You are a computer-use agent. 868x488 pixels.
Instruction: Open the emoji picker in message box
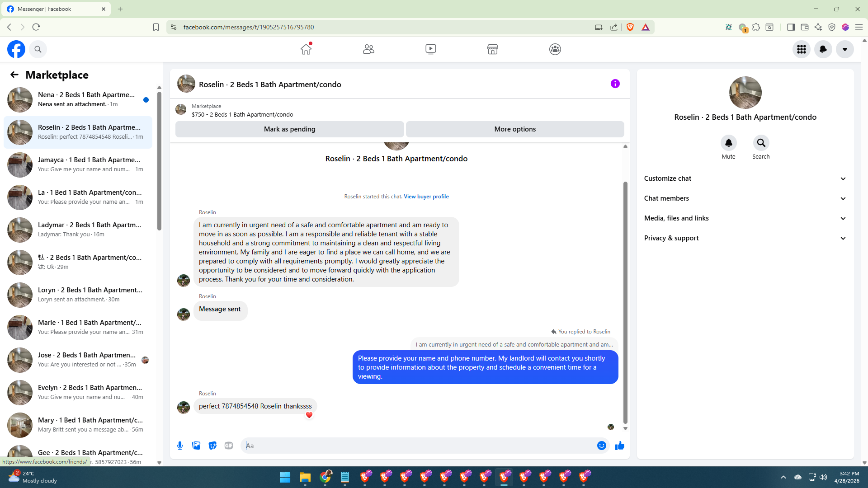(601, 446)
